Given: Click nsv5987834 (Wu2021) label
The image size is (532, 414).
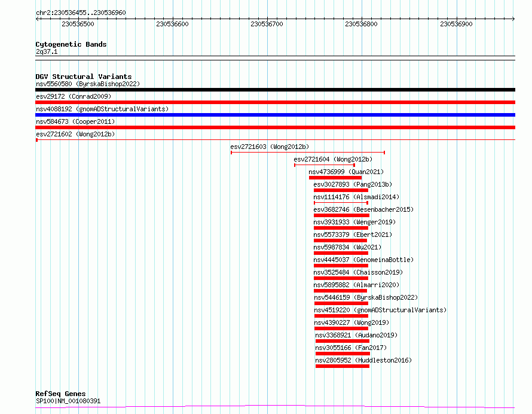Looking at the screenshot, I should (347, 247).
